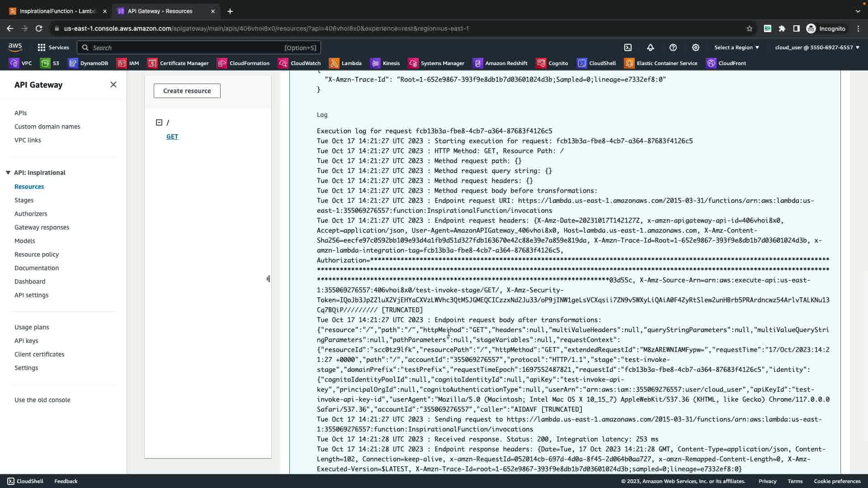Open the Lambda bookmark shortcut

(345, 63)
